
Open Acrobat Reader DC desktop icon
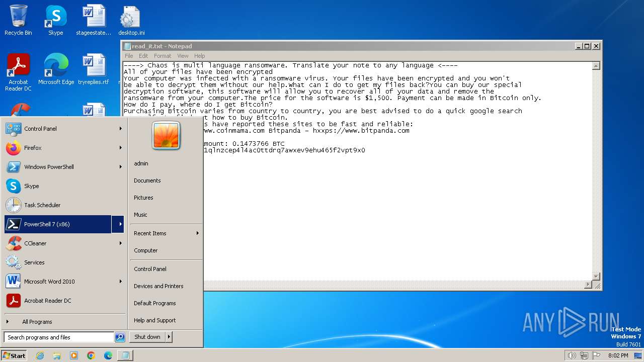click(x=18, y=72)
